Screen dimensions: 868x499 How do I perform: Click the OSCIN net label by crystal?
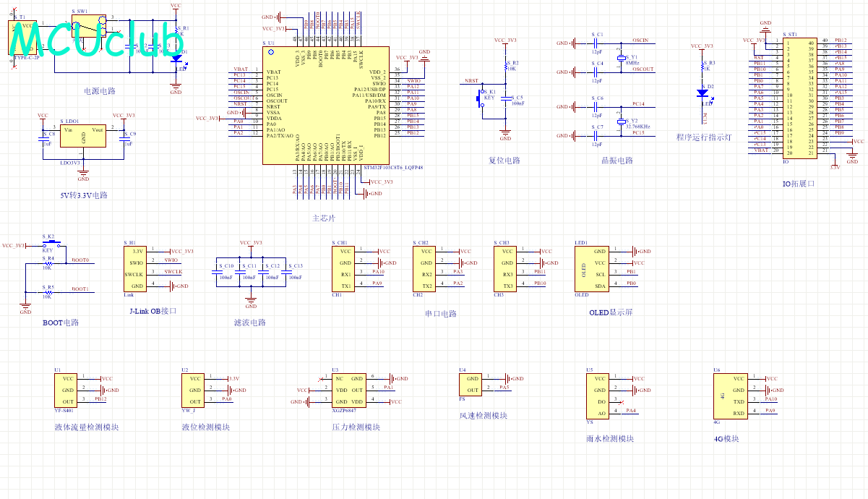click(x=640, y=40)
